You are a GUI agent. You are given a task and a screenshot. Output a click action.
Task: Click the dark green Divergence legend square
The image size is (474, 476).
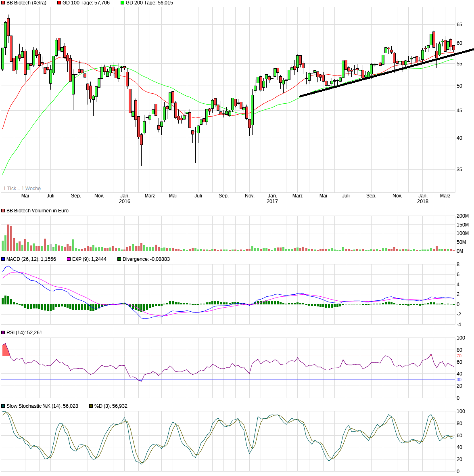119,259
